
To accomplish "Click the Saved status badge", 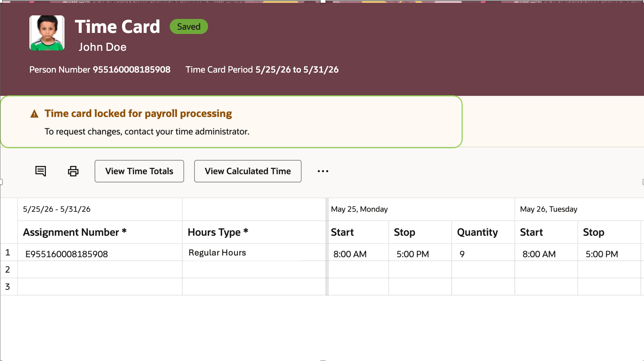I will pos(189,27).
